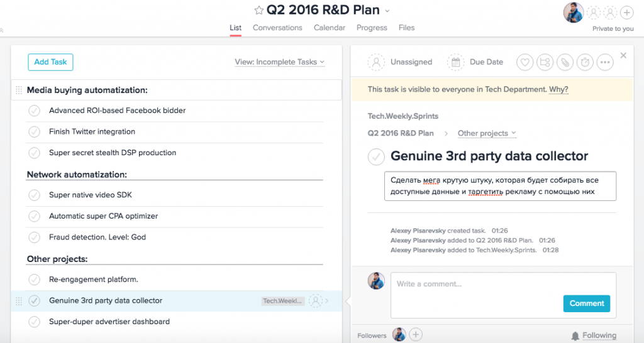Viewport: 644px width, 343px height.
Task: Click the stopwatch timer icon
Action: coord(586,62)
